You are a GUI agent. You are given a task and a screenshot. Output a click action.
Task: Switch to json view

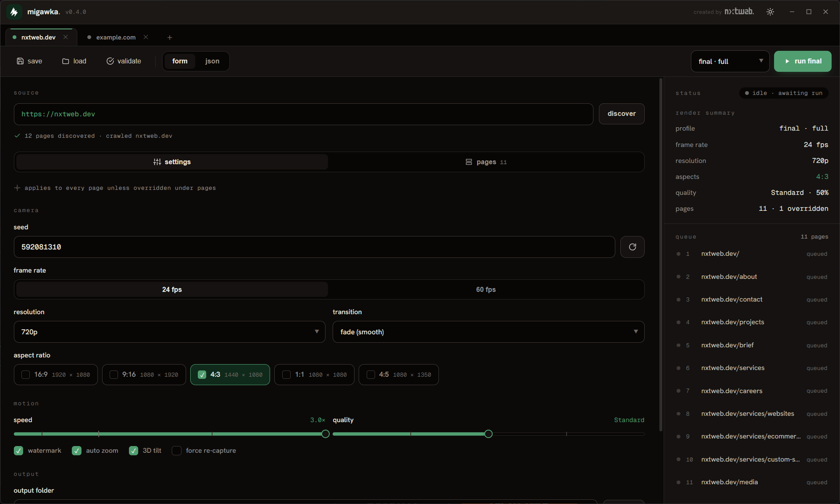click(x=212, y=61)
